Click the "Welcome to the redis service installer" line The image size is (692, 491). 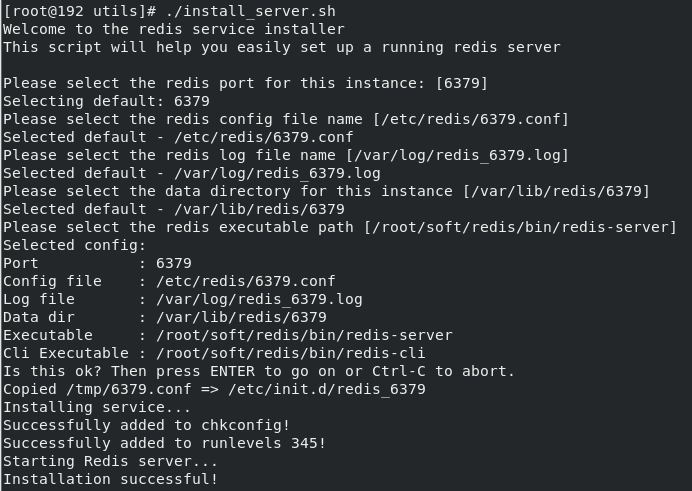[173, 29]
